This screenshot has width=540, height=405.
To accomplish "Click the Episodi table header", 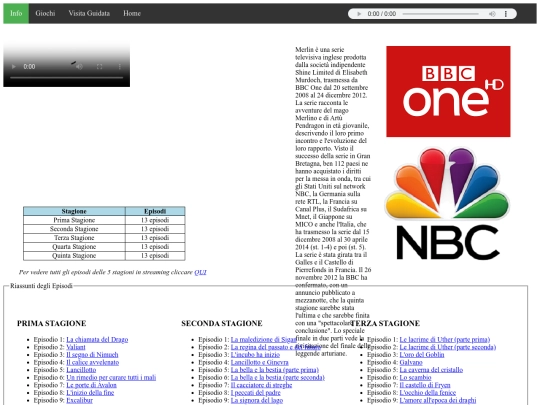I will (x=155, y=211).
